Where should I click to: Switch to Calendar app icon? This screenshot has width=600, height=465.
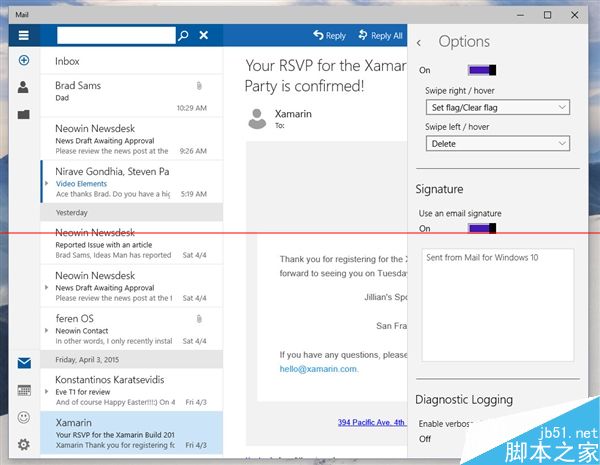[x=23, y=390]
